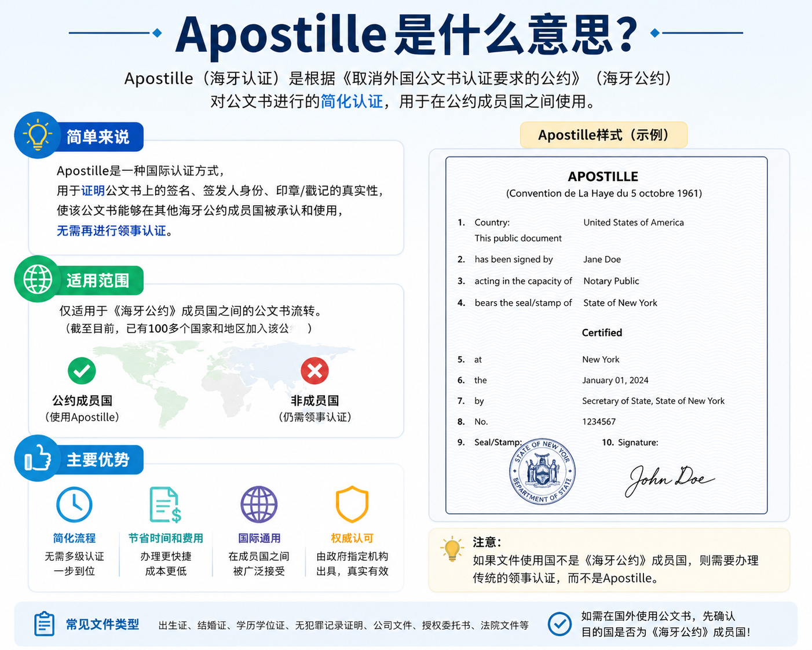The height and width of the screenshot is (650, 812).
Task: Click the globe icon beside 适用范围
Action: coord(38,279)
